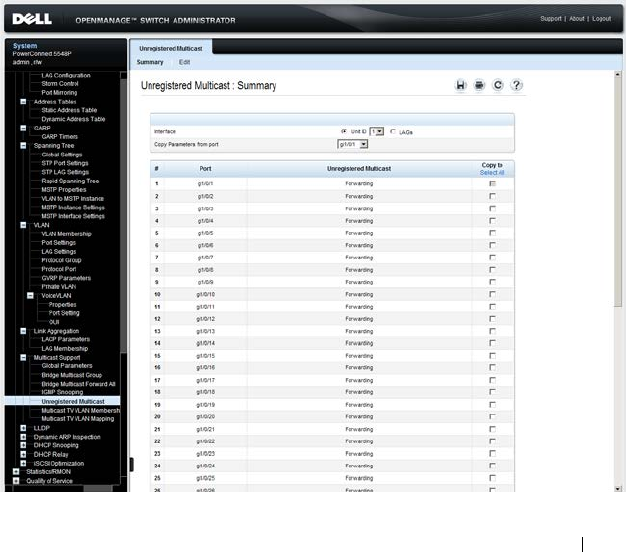The width and height of the screenshot is (641, 552).
Task: Open Bridge Multicast Group in the tree
Action: tap(72, 375)
